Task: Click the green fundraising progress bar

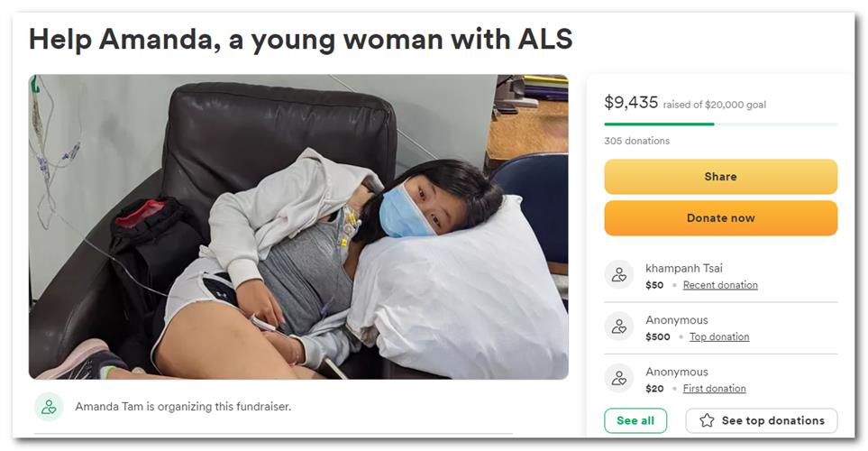Action: (659, 124)
